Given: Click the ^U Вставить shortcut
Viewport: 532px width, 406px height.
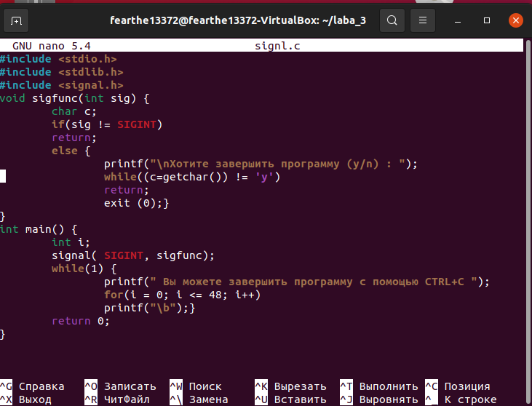Looking at the screenshot, I should coord(290,399).
